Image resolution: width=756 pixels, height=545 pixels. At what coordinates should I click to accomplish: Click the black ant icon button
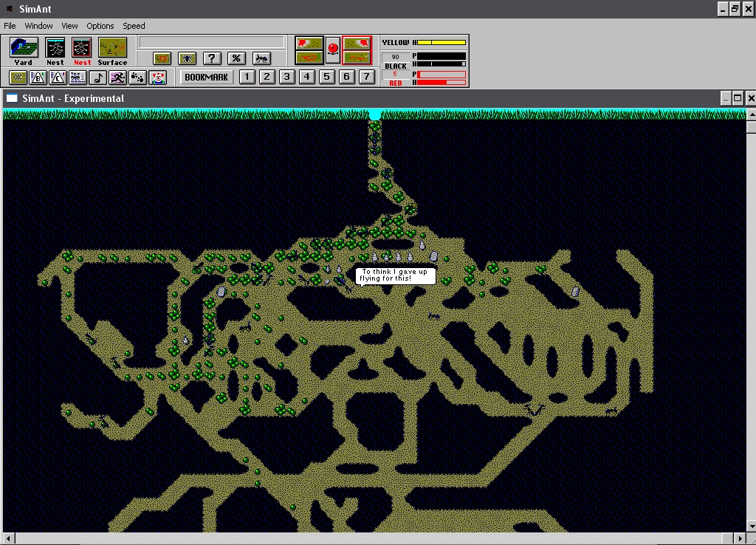click(x=261, y=59)
